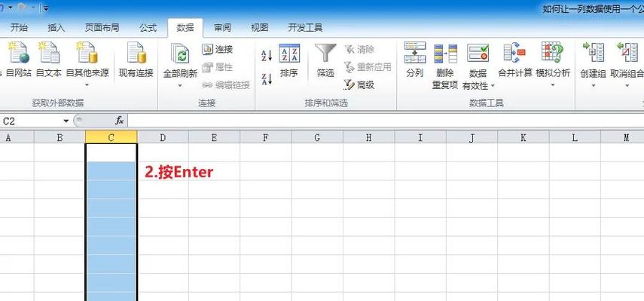Select column header B
The image size is (644, 301).
[60, 137]
